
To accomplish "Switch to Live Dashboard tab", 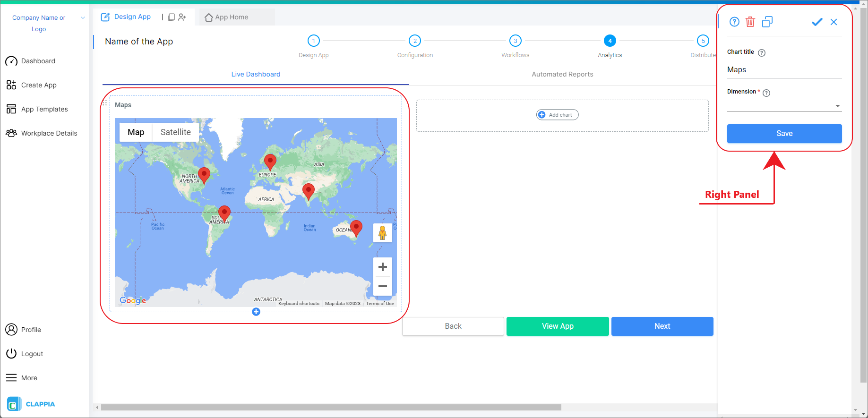I will (x=256, y=74).
